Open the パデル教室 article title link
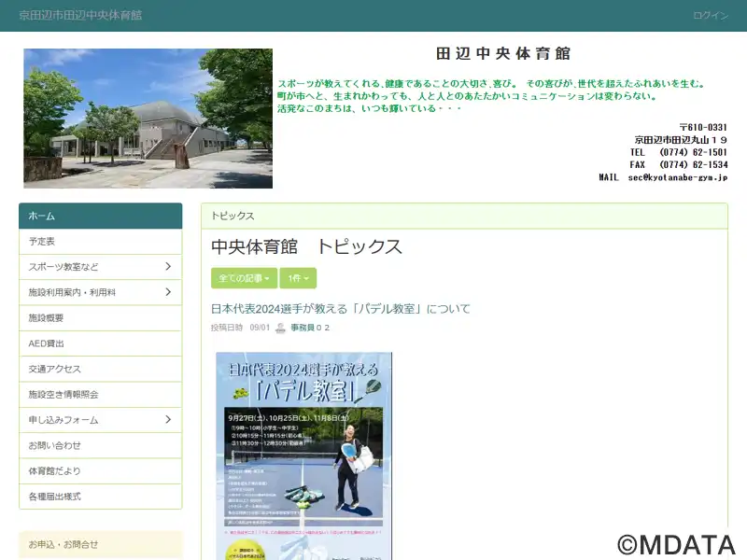The width and height of the screenshot is (747, 560). point(341,309)
